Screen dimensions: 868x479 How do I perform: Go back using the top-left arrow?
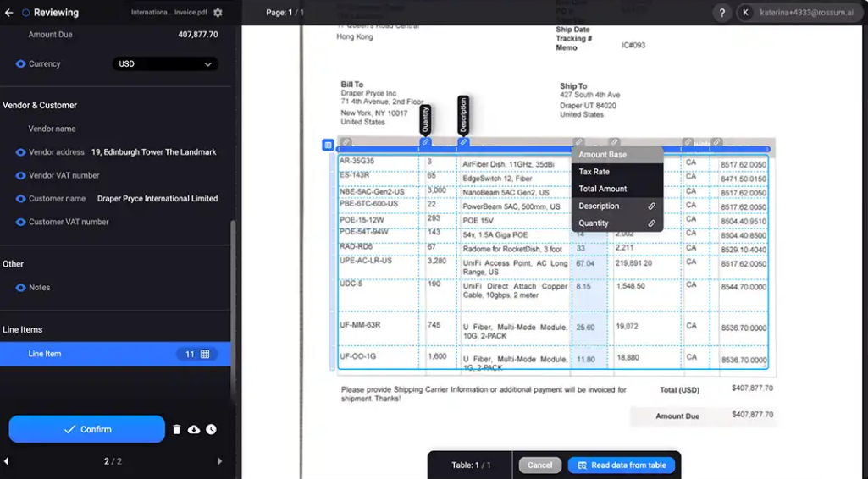click(x=8, y=13)
